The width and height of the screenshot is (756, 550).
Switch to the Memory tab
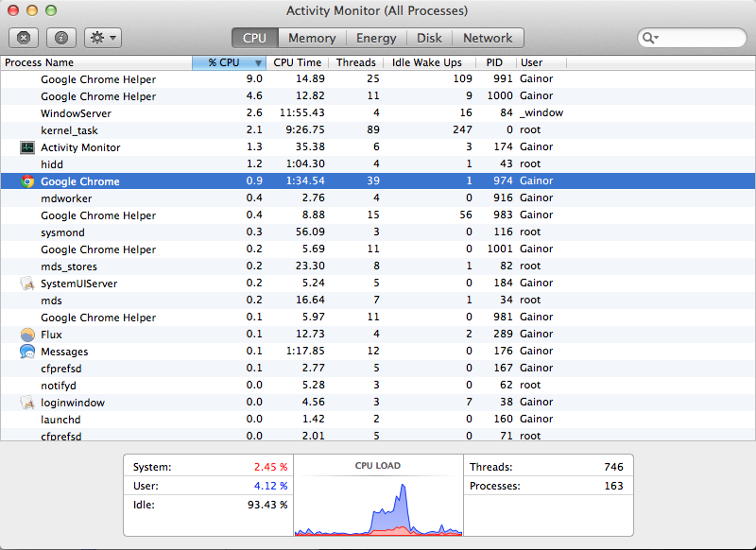pos(312,38)
